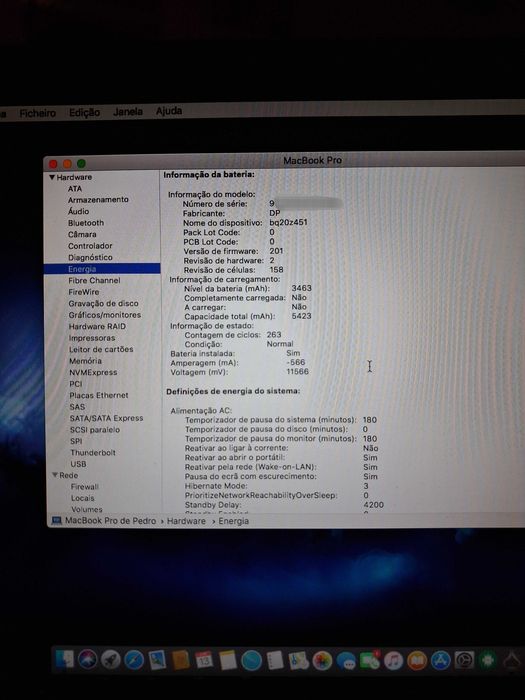Select Locais under Rede
Viewport: 525px width, 700px height.
click(x=83, y=498)
